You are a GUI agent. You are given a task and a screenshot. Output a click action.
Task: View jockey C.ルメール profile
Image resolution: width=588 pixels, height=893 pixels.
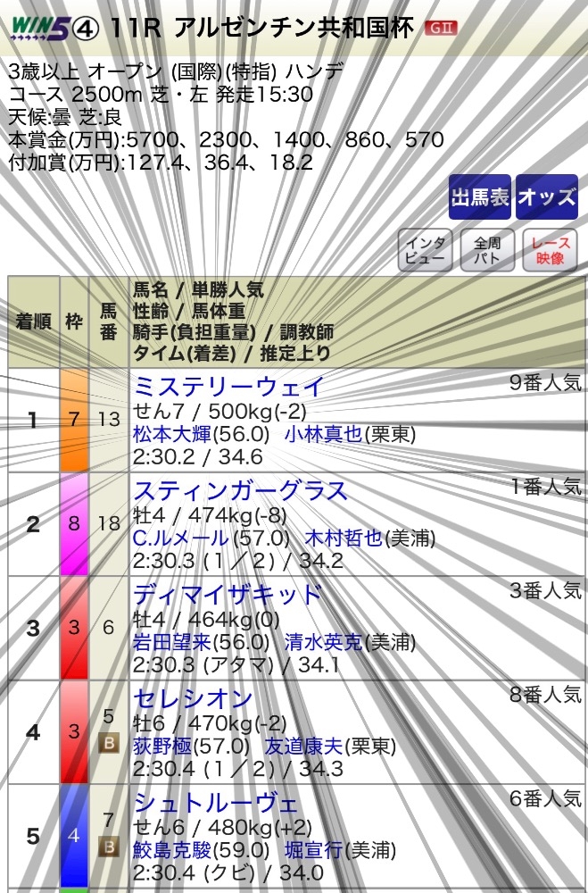point(181,538)
